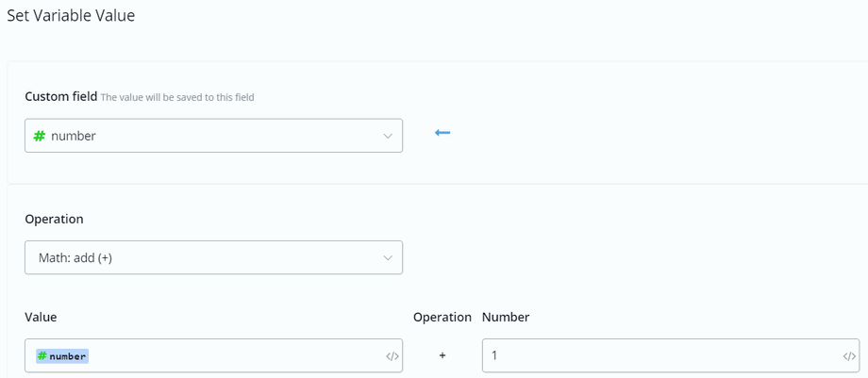Screen dimensions: 868x378
Task: Click code icon in the Number field
Action: point(849,356)
